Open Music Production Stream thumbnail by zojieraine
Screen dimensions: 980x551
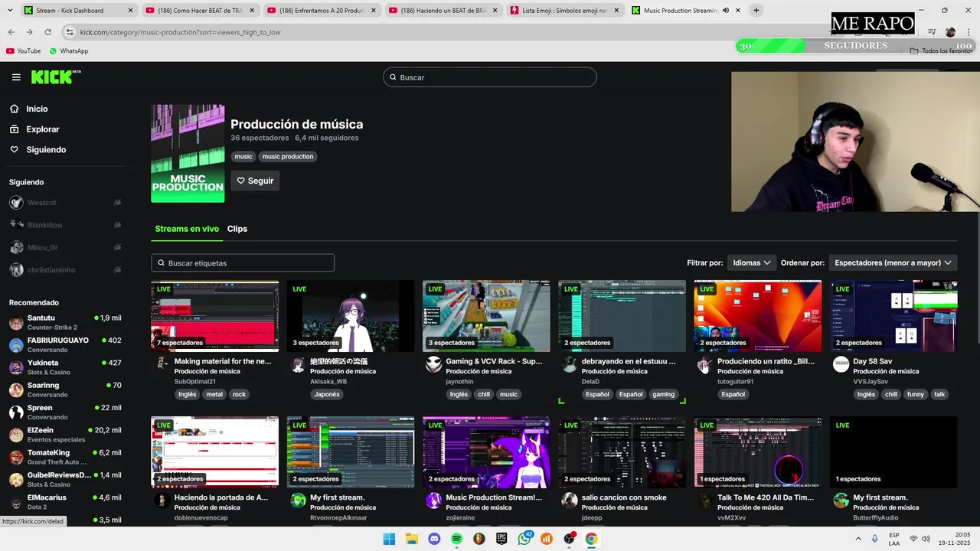(x=486, y=452)
